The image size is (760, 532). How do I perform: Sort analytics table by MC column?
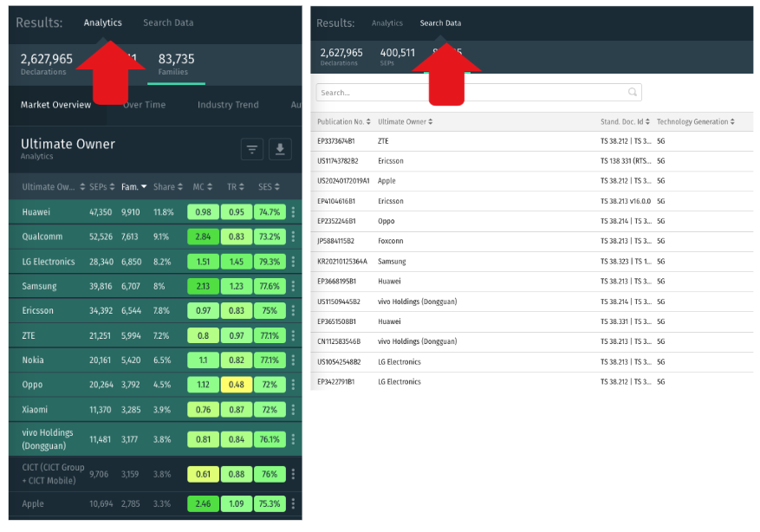pyautogui.click(x=202, y=186)
